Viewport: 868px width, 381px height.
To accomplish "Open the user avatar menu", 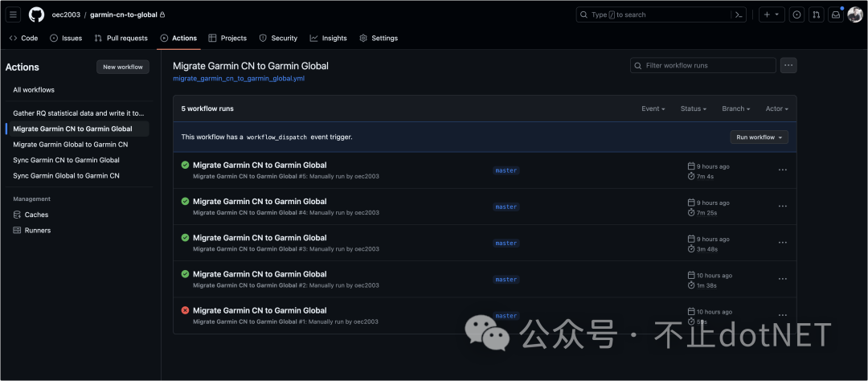I will click(854, 15).
